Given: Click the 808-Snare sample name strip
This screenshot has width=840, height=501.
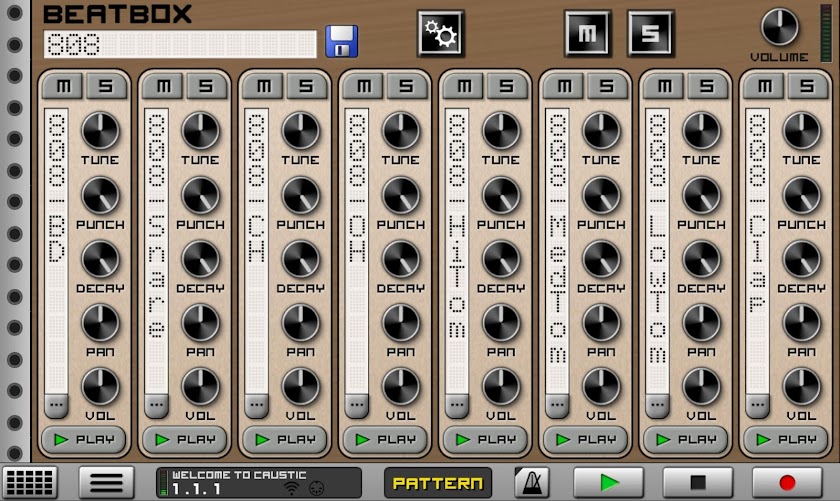Looking at the screenshot, I should pyautogui.click(x=156, y=251).
